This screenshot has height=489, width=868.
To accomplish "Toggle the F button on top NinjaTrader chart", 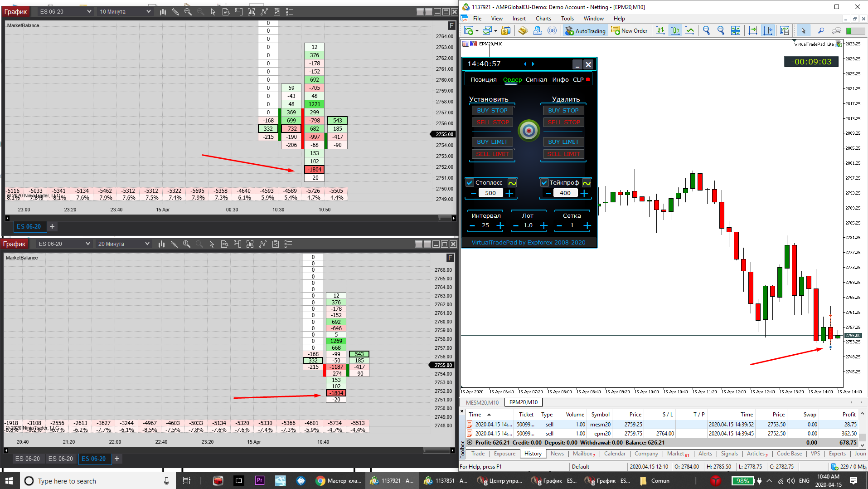I will coord(451,26).
